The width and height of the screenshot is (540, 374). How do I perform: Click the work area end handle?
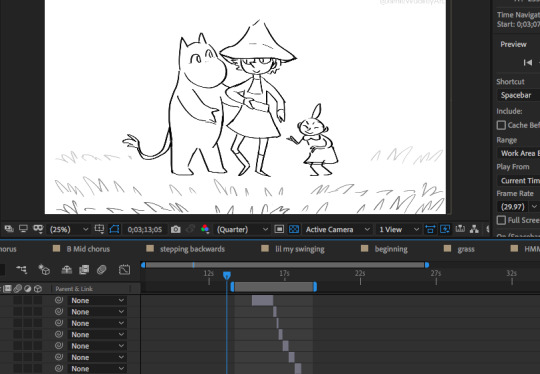[315, 287]
